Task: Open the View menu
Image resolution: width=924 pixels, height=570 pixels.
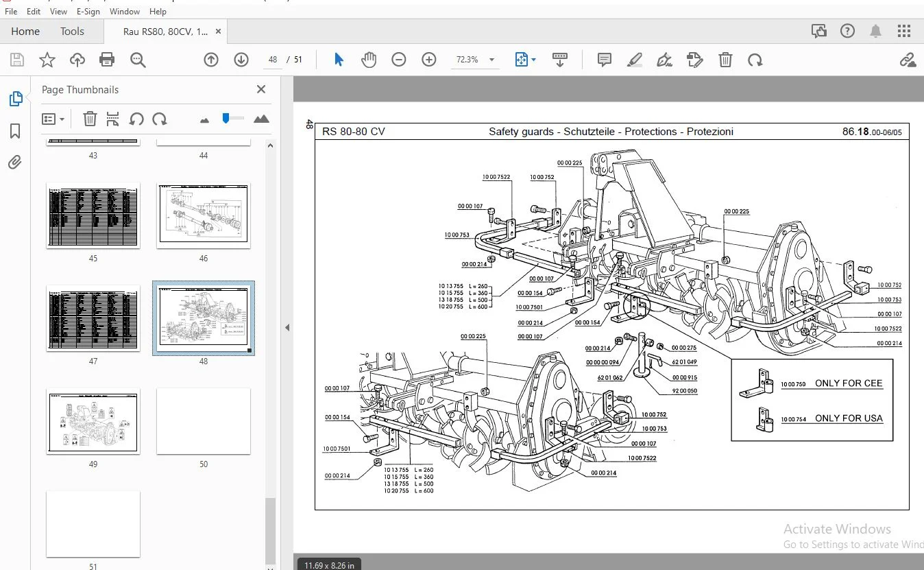Action: (59, 11)
